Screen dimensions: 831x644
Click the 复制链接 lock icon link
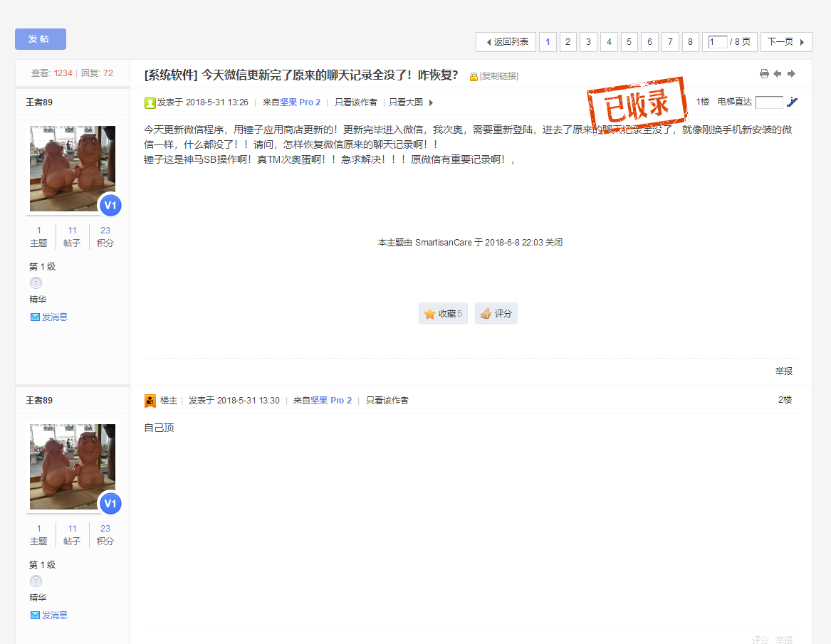494,76
